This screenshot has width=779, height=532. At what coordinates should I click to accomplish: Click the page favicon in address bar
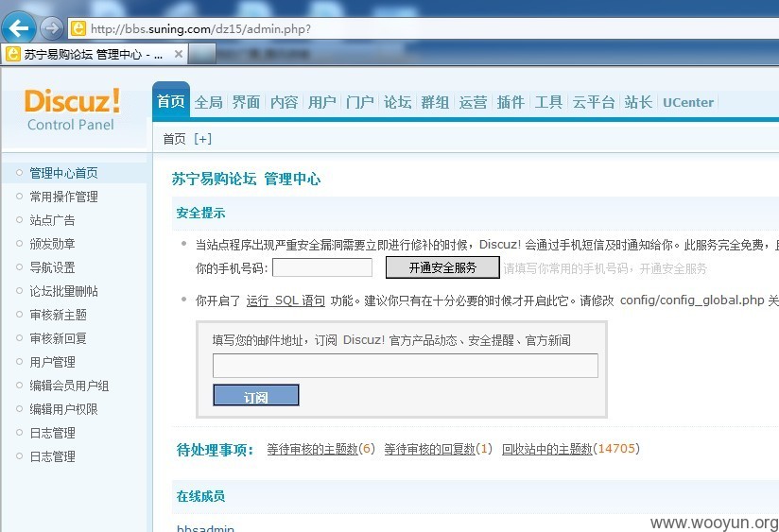click(78, 28)
